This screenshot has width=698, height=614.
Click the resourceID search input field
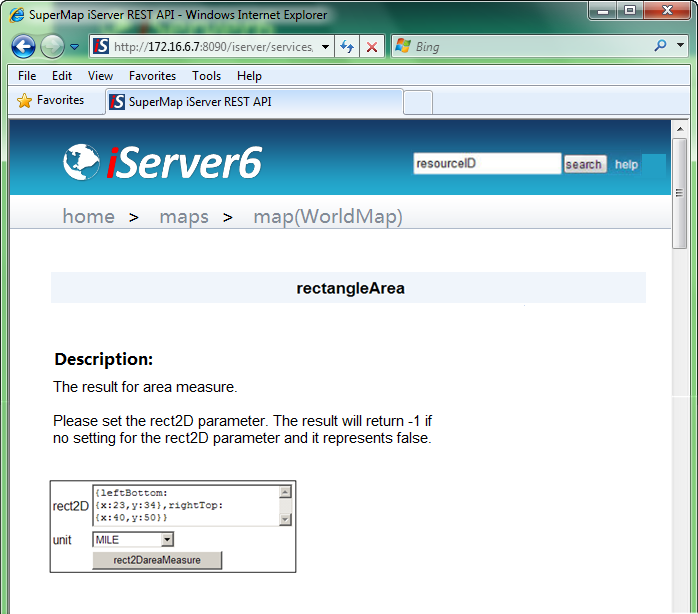coord(487,164)
